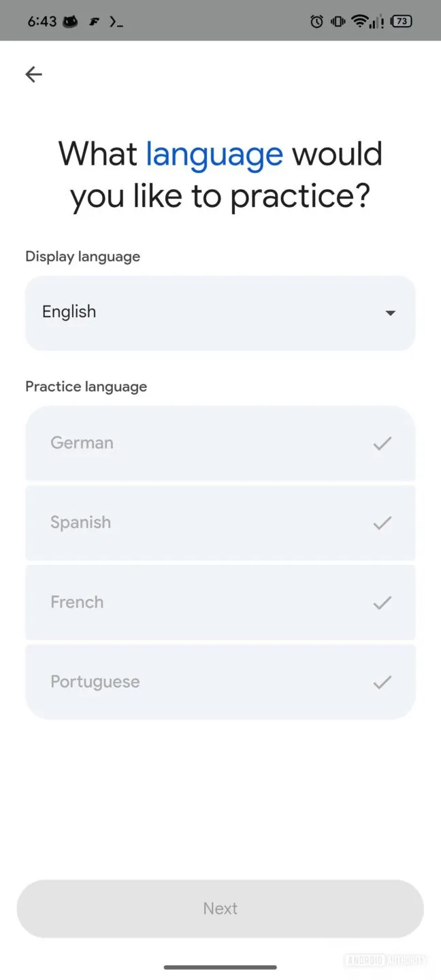The height and width of the screenshot is (980, 441).
Task: Select Spanish as the practice language
Action: click(x=220, y=523)
